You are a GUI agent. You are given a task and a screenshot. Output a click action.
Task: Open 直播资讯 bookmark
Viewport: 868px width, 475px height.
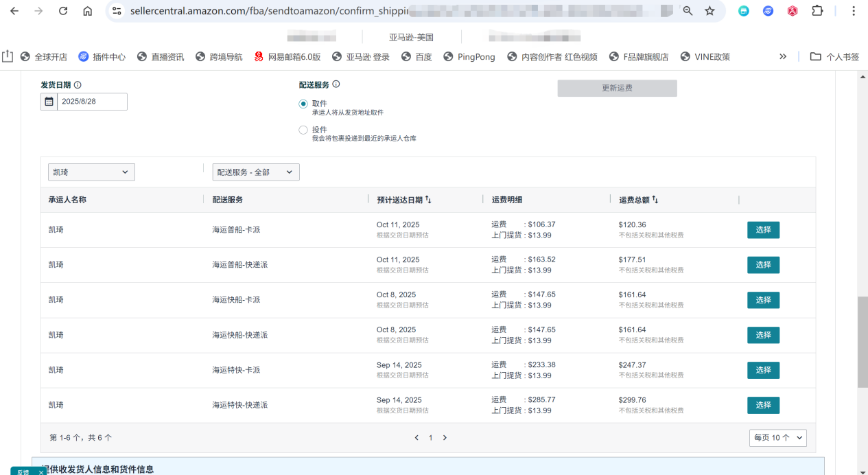161,57
